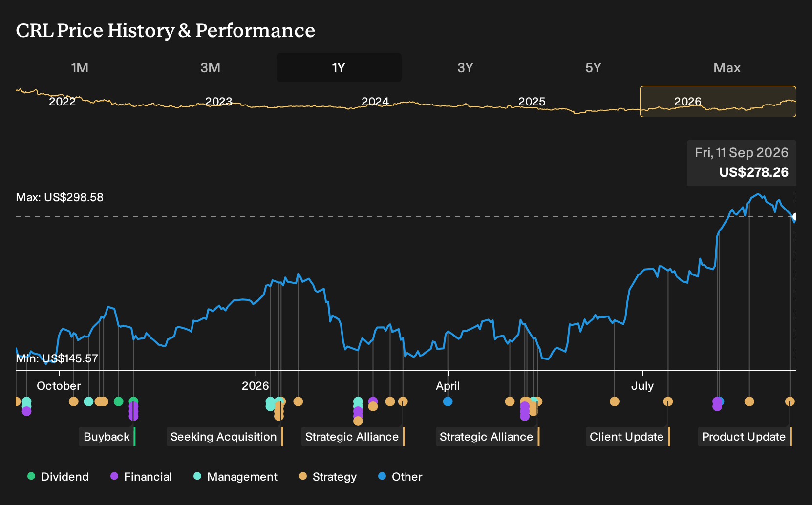Click the leftmost teal marker beneath the 2026 label
Image resolution: width=812 pixels, height=505 pixels.
(270, 402)
